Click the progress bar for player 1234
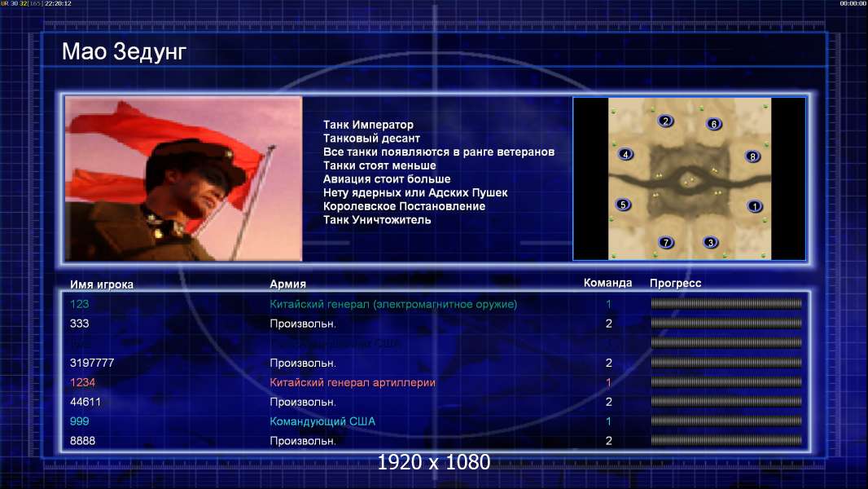868x489 pixels. tap(726, 382)
